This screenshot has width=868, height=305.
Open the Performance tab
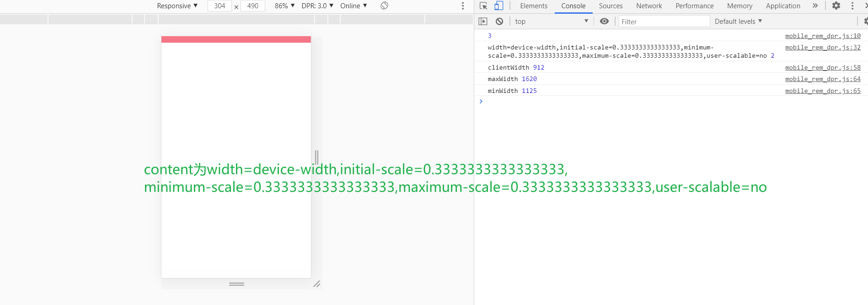tap(695, 6)
